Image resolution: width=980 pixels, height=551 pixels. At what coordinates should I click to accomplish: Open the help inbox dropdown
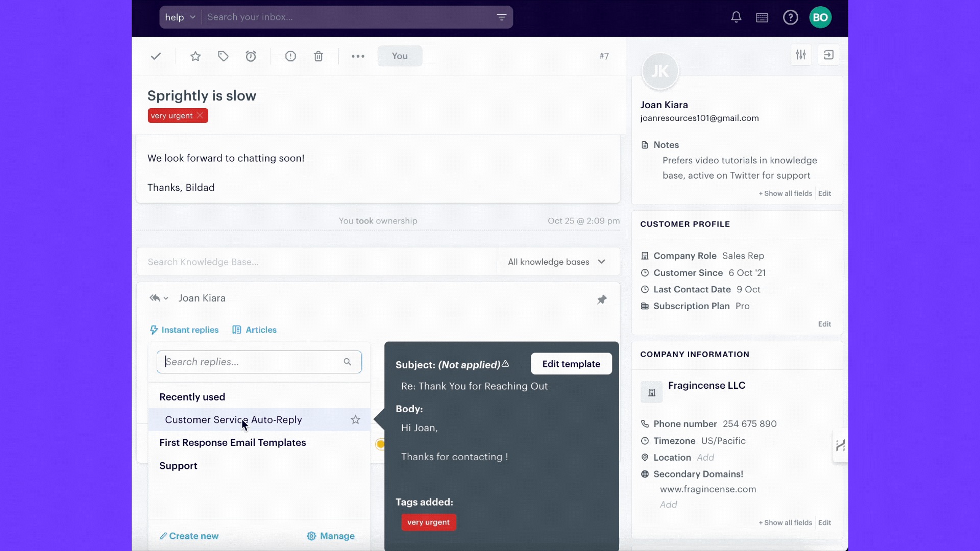(x=179, y=17)
